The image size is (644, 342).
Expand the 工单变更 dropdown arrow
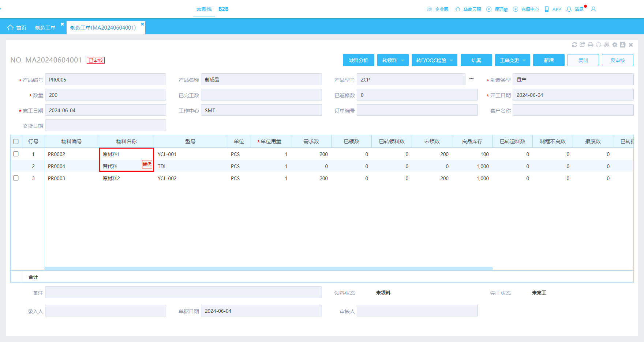(x=524, y=60)
